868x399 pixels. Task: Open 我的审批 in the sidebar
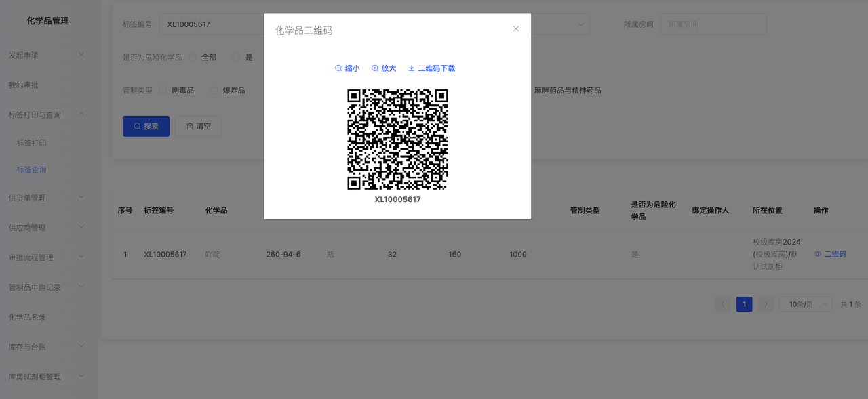[24, 85]
